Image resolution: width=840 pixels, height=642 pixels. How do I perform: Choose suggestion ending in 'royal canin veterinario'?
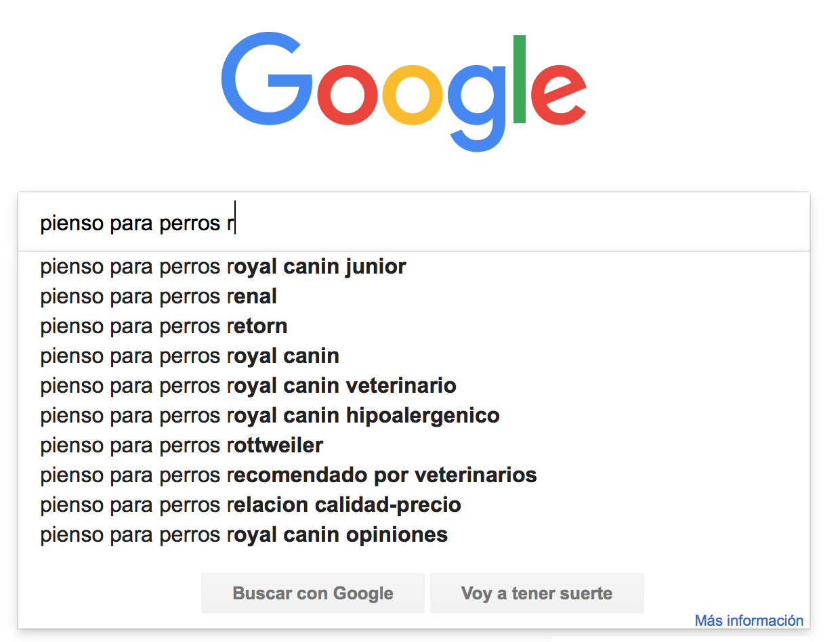coord(414,386)
